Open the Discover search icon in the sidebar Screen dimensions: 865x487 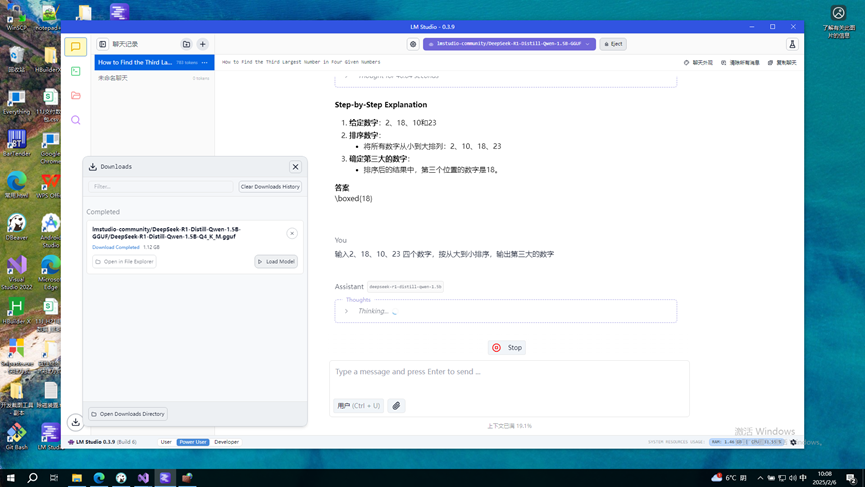click(x=76, y=120)
